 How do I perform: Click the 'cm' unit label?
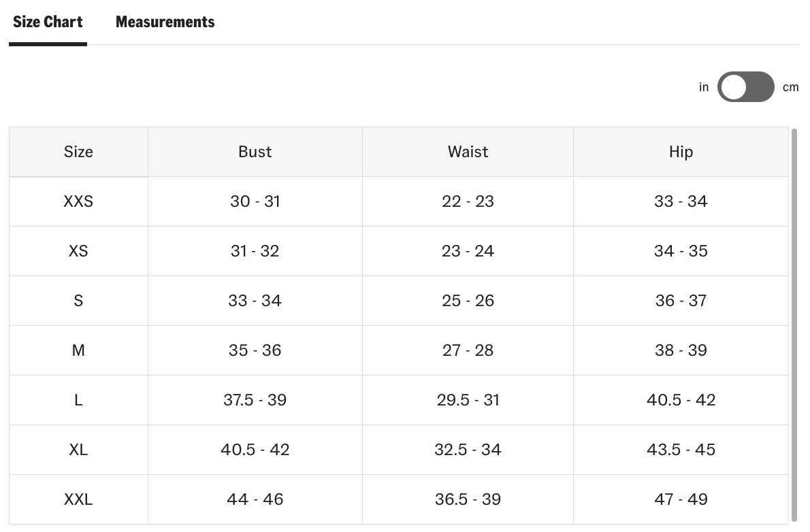coord(790,87)
